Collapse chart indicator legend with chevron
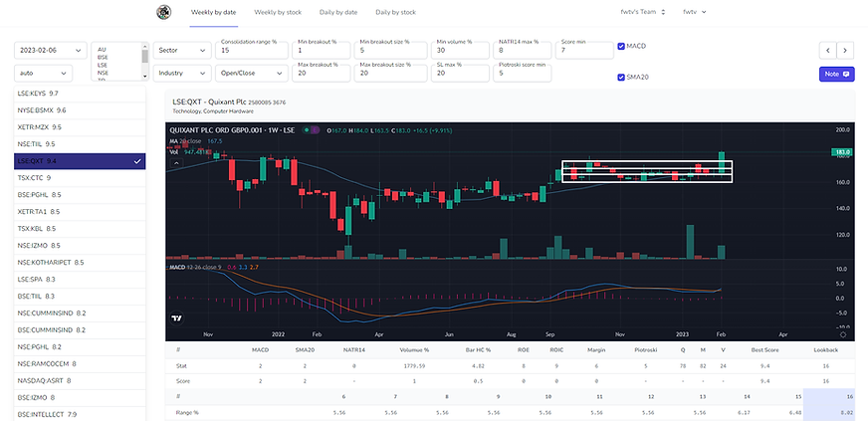This screenshot has width=868, height=421. (x=175, y=162)
